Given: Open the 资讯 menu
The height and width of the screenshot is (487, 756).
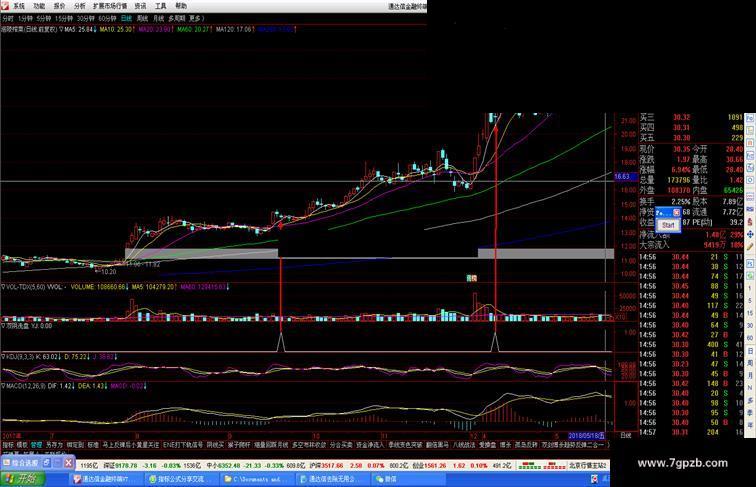Looking at the screenshot, I should click(x=140, y=6).
